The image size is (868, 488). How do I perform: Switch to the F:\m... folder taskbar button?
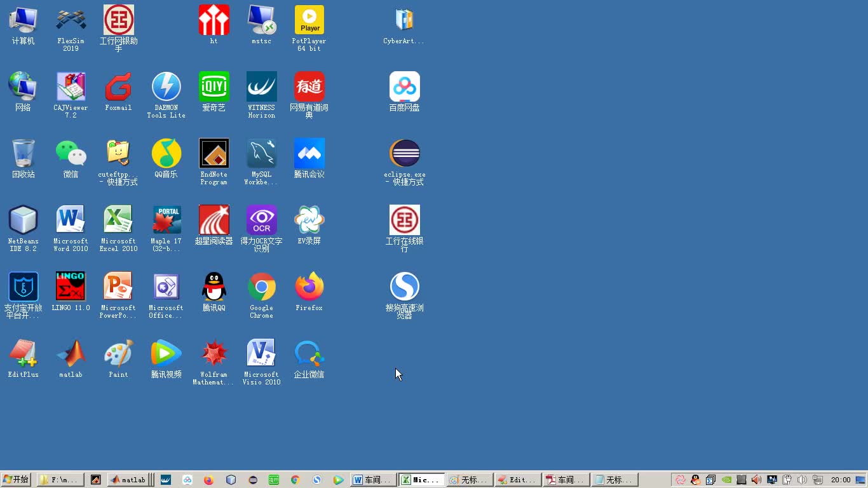click(60, 480)
